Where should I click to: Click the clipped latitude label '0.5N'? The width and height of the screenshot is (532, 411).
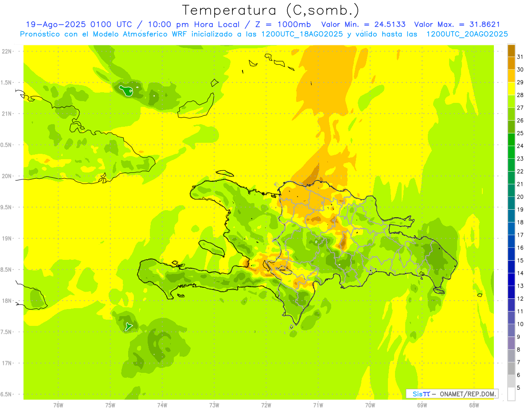pos(6,145)
